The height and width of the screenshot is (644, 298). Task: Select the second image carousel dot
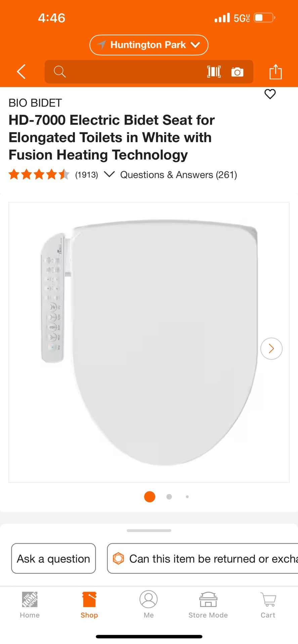tap(169, 497)
